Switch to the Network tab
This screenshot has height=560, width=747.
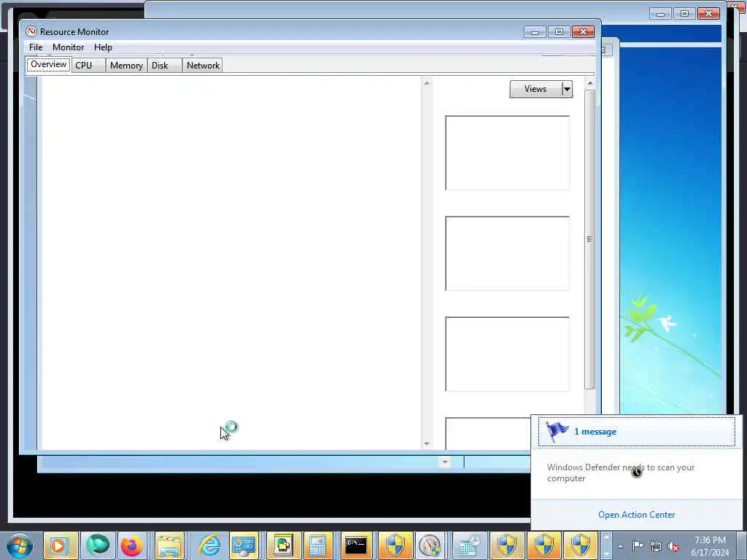(x=203, y=65)
